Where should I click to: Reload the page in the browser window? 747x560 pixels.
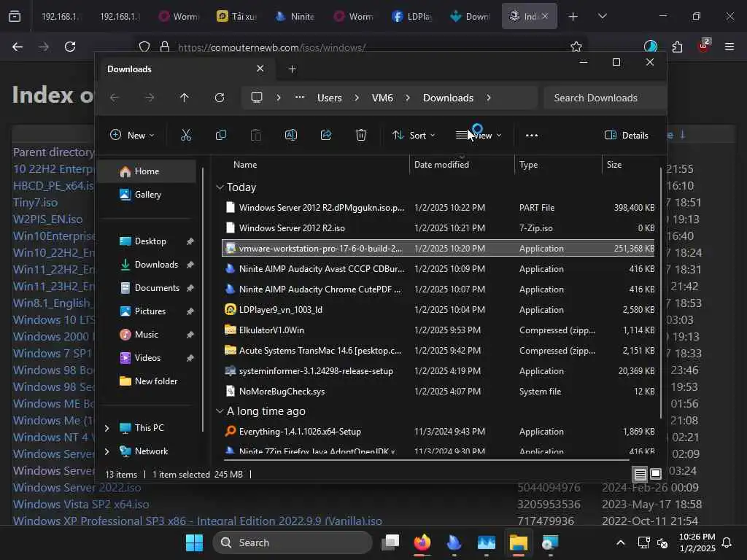pos(70,47)
